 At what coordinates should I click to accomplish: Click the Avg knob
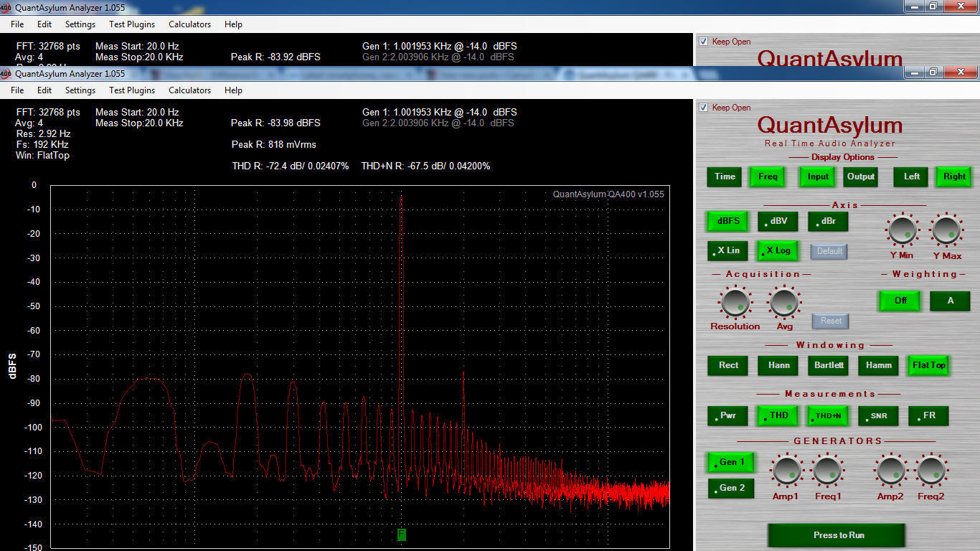[x=784, y=301]
